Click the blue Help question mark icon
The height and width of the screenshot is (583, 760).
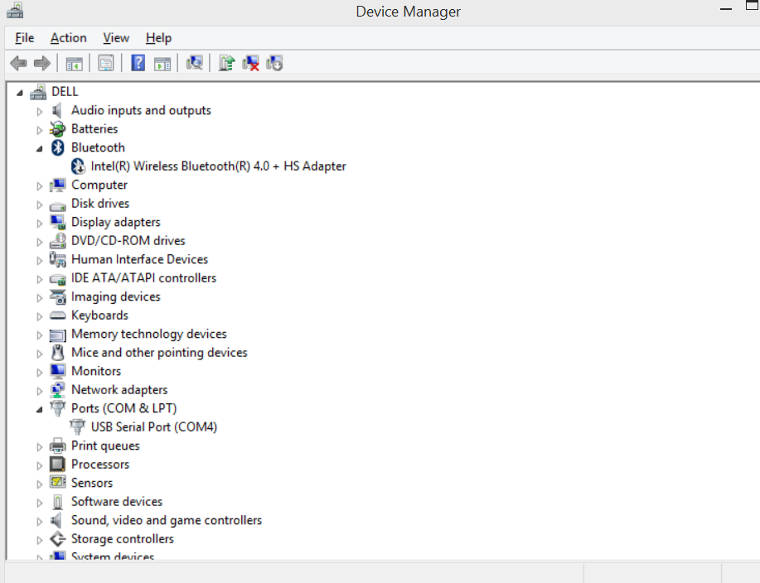(x=138, y=63)
